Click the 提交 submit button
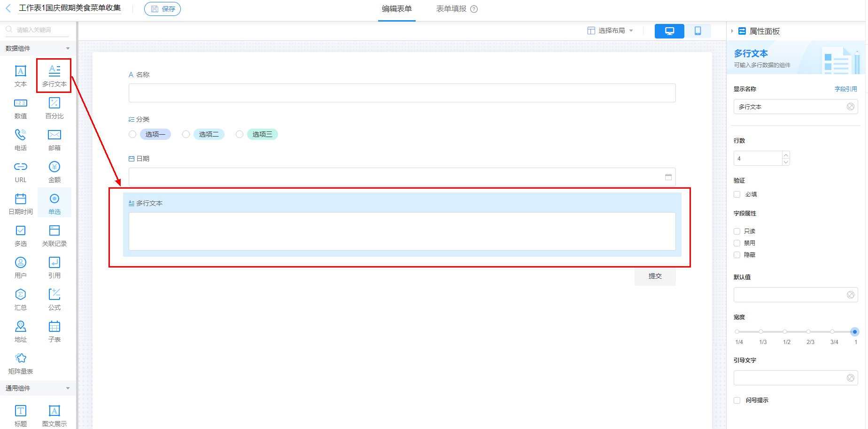The image size is (868, 429). (655, 276)
